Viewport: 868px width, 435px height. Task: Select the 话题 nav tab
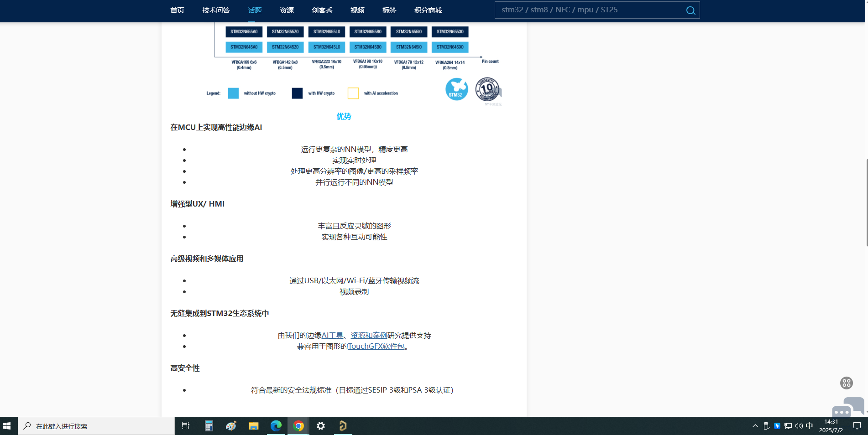click(x=255, y=10)
